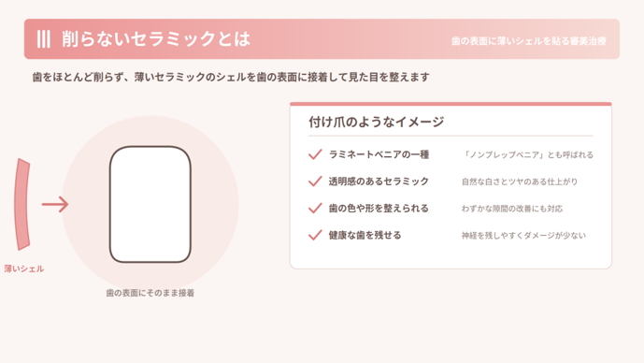Click the text 透明感のあるセラミック

tap(379, 181)
